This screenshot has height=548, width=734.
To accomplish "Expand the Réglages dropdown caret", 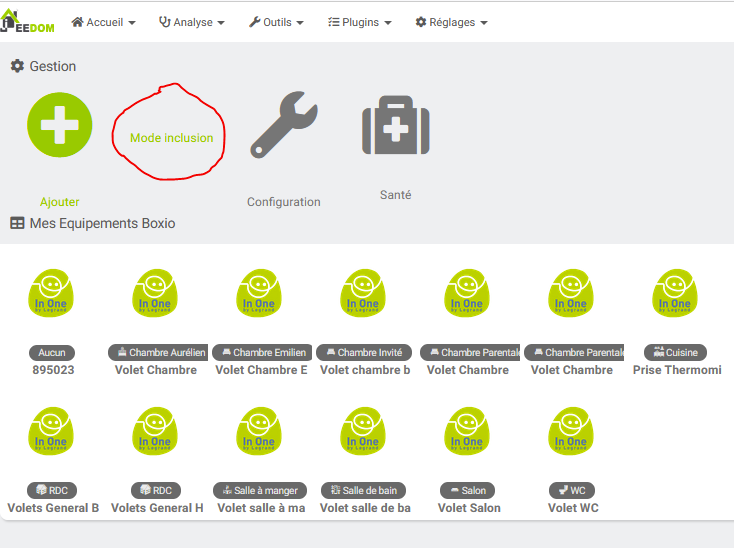I will 484,23.
